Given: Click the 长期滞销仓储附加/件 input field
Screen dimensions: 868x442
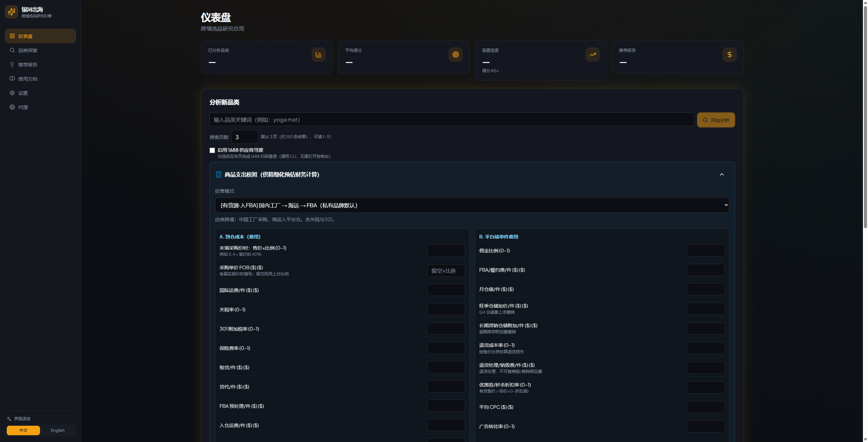Looking at the screenshot, I should (706, 329).
